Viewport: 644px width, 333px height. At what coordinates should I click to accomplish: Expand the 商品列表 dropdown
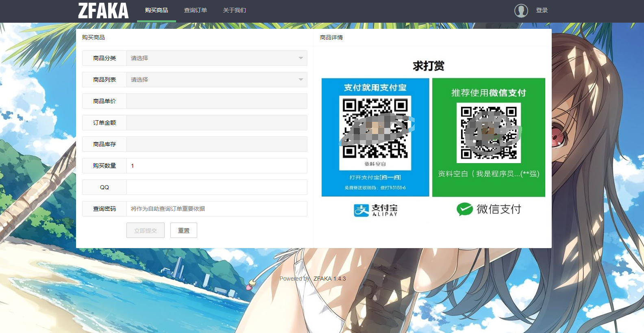tap(217, 80)
